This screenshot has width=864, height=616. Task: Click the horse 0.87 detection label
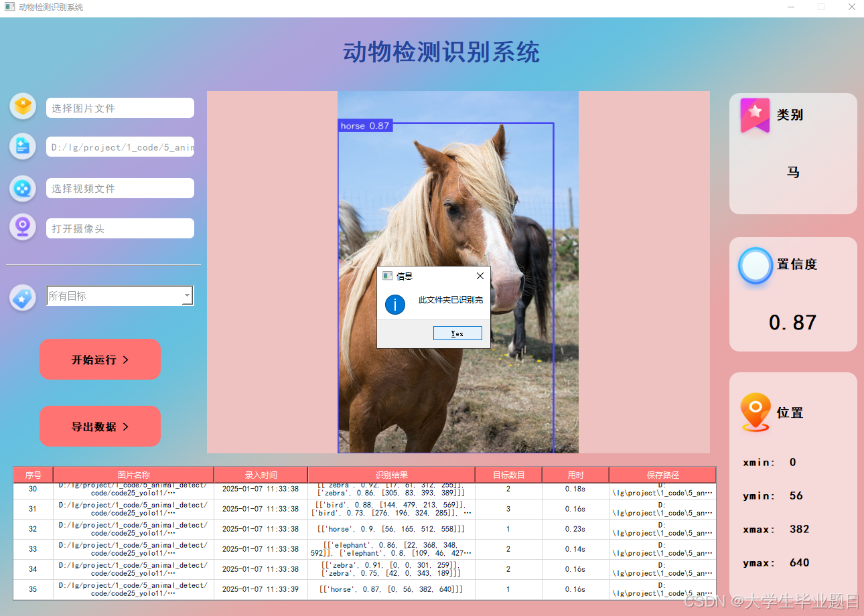365,126
